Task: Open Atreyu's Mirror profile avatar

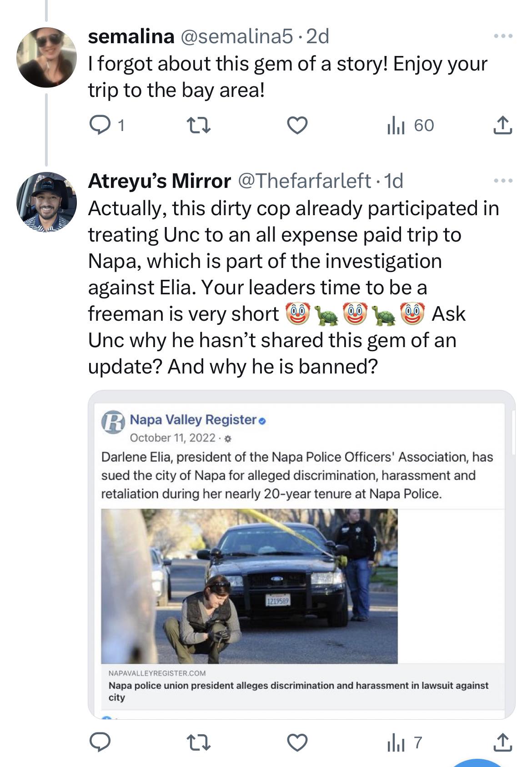Action: click(46, 202)
